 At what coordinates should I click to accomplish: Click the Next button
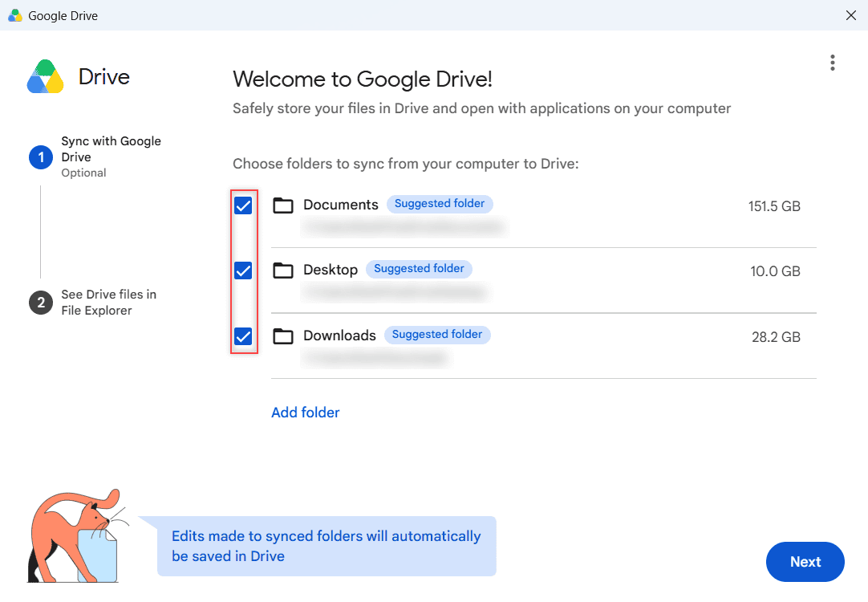(805, 562)
